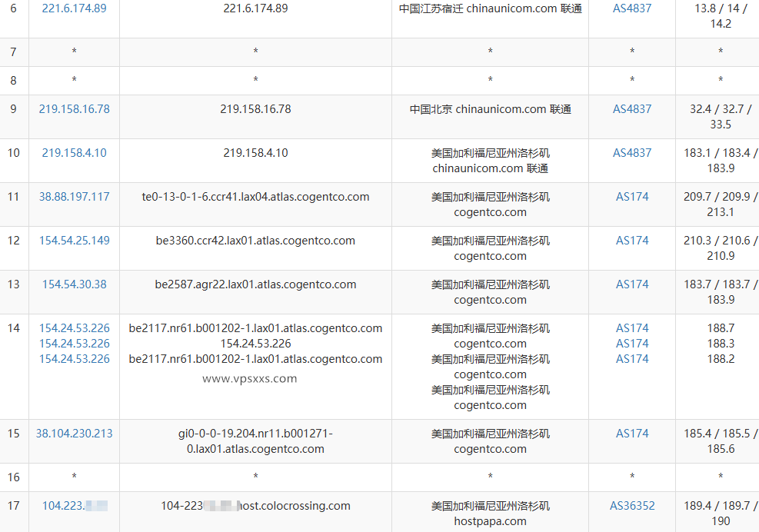Click the 219.158.16.78 hostname cell text
Image resolution: width=759 pixels, height=532 pixels.
click(x=255, y=109)
